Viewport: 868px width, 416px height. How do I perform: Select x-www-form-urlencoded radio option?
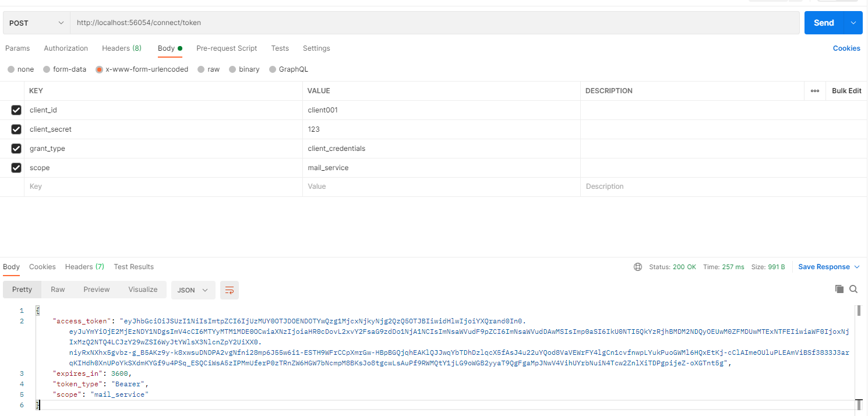click(x=100, y=69)
